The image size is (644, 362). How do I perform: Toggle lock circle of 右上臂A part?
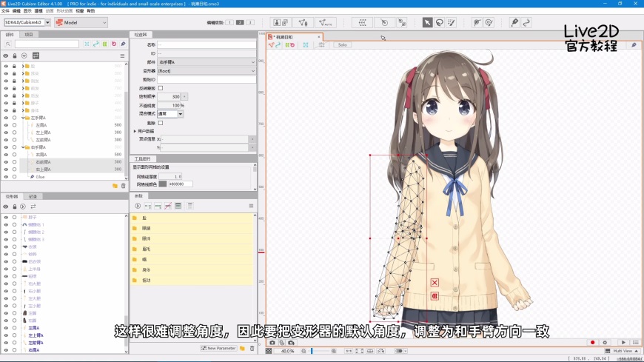[x=14, y=170]
